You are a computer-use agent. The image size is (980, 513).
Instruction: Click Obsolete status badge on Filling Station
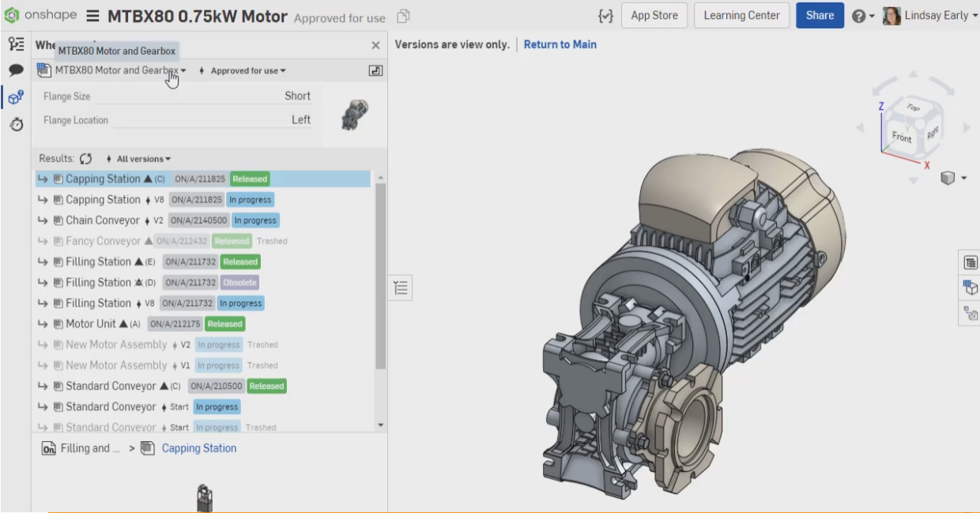click(x=240, y=282)
